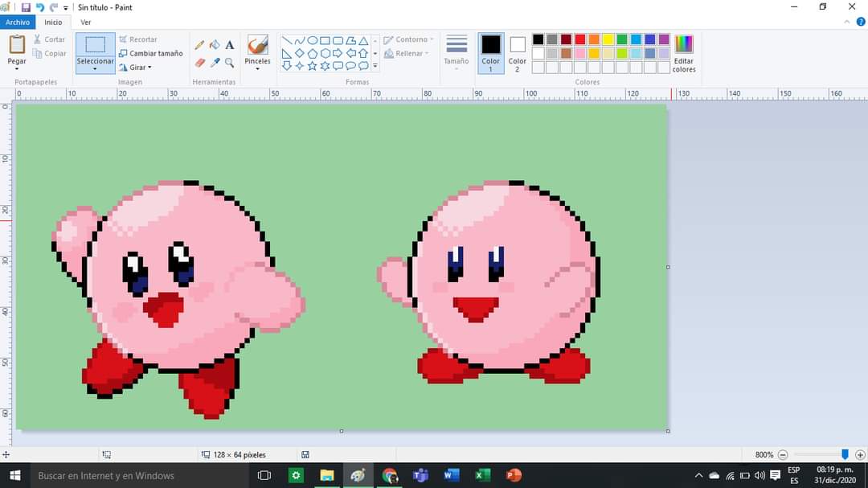Open the Seleccionar options arrow
Viewport: 868px width, 488px height.
pos(95,69)
